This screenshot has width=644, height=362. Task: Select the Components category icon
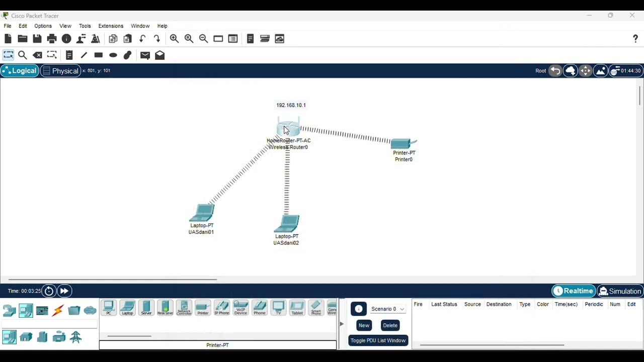pyautogui.click(x=42, y=311)
